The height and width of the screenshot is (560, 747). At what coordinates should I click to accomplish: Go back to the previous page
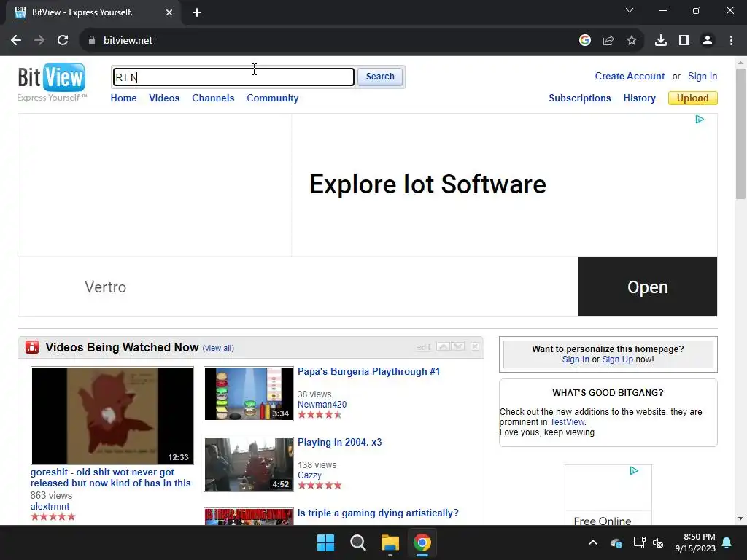[16, 41]
